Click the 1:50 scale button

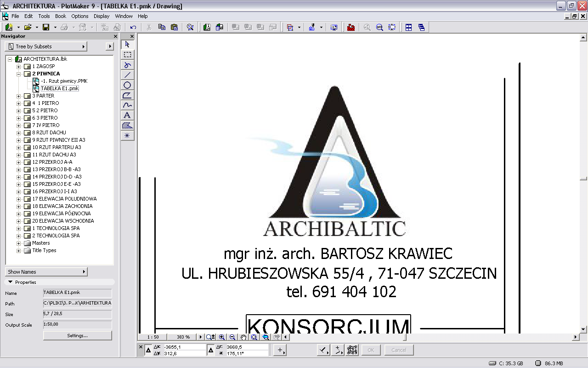click(153, 337)
